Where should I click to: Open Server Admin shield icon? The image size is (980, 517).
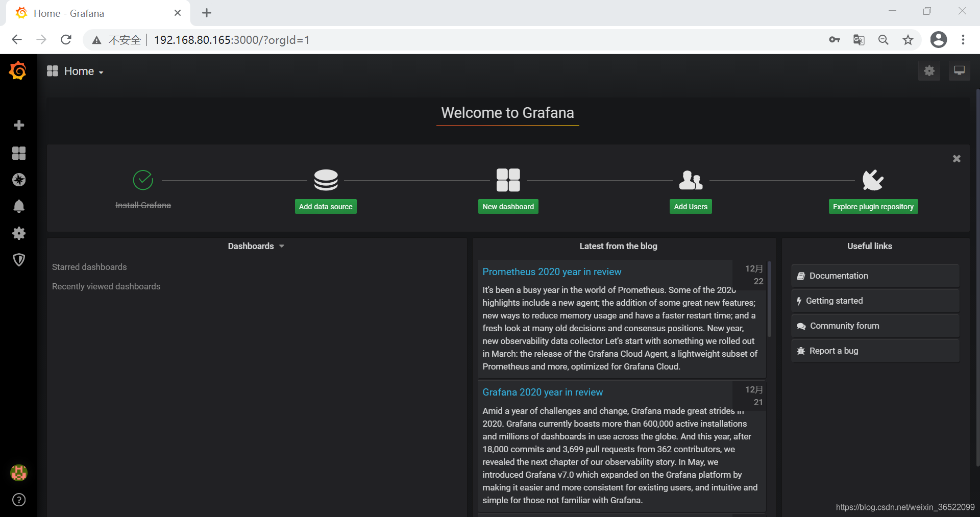click(19, 260)
